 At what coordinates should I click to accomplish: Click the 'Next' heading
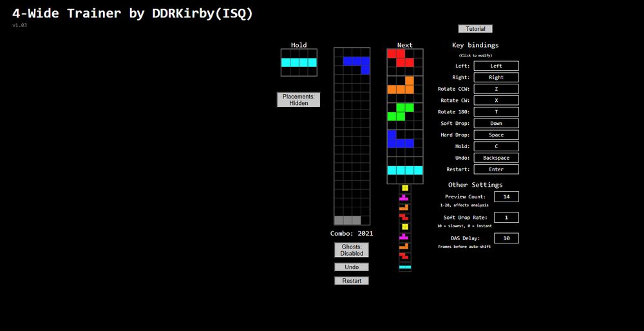coord(405,45)
